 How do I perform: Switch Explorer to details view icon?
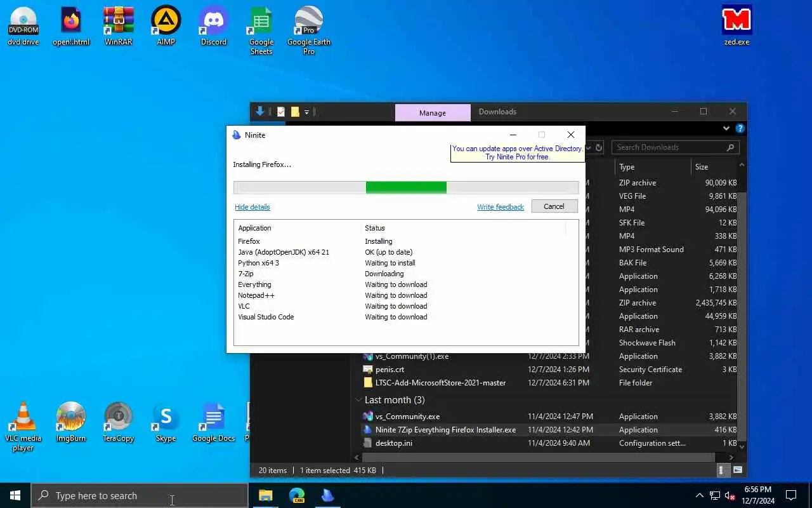pos(721,471)
